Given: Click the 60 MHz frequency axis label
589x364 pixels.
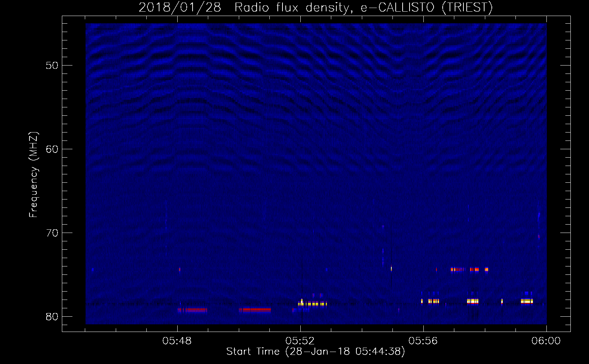Looking at the screenshot, I should (x=52, y=149).
